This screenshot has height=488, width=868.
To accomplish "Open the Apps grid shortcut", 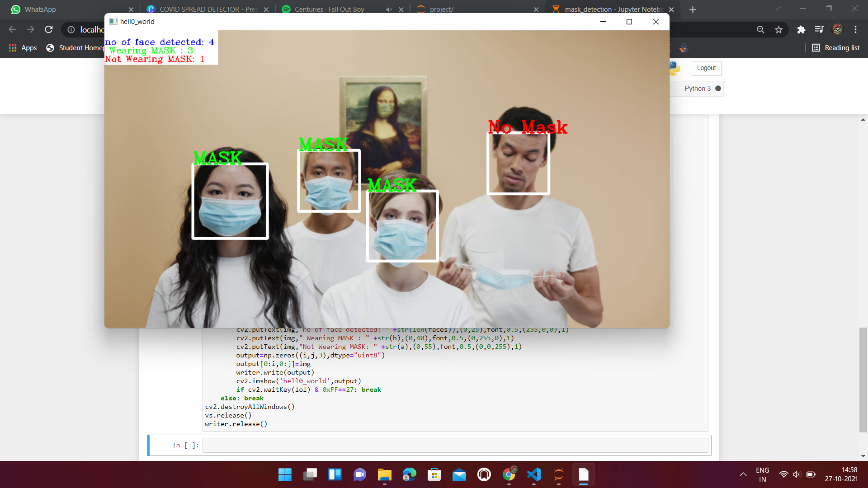I will point(23,48).
